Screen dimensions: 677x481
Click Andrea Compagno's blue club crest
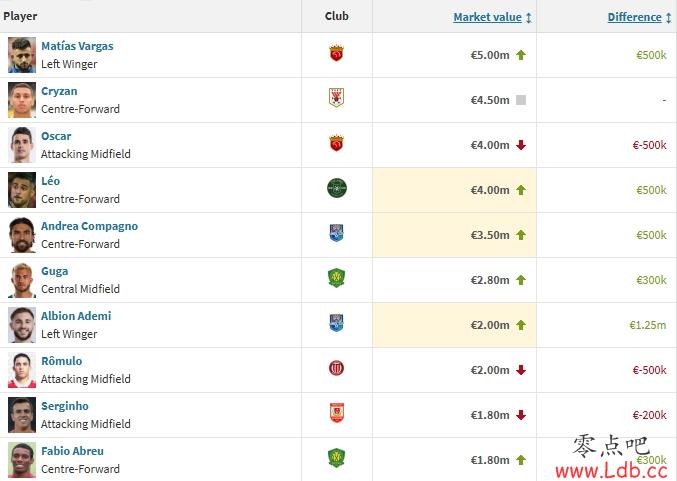point(336,233)
